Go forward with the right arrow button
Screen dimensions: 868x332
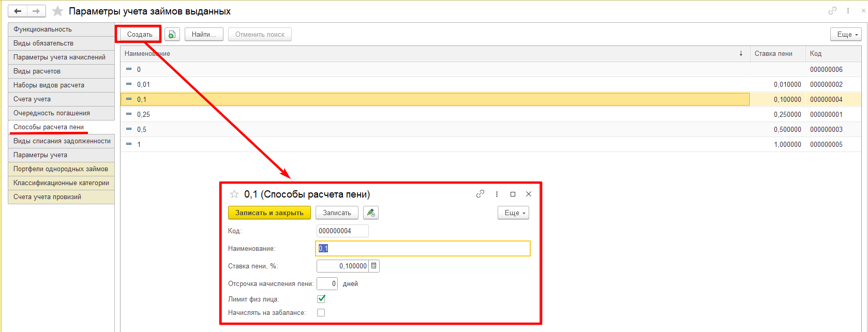[36, 11]
